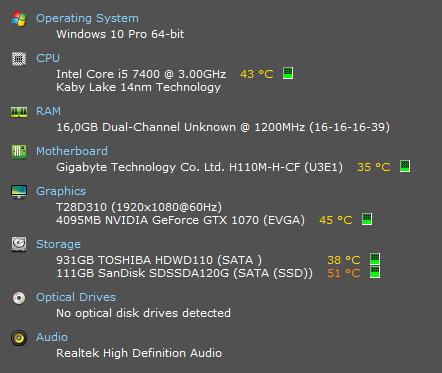The width and height of the screenshot is (442, 373).
Task: Click the green indicator for the TOSHIBA drive
Action: (375, 259)
